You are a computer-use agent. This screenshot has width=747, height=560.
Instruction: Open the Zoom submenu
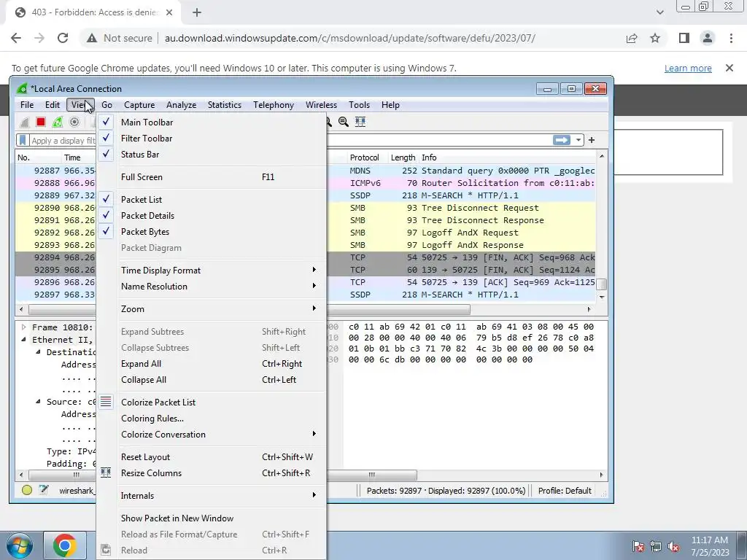[x=212, y=309]
